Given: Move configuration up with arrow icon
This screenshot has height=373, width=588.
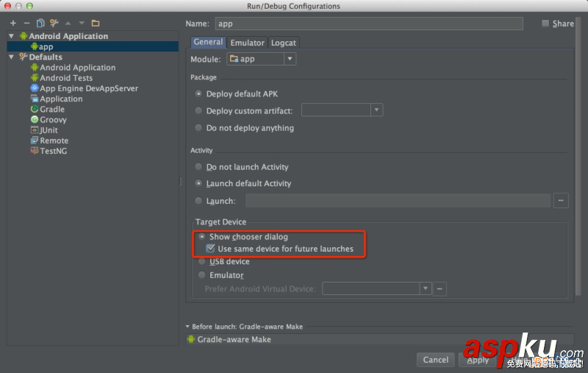Looking at the screenshot, I should tap(68, 24).
